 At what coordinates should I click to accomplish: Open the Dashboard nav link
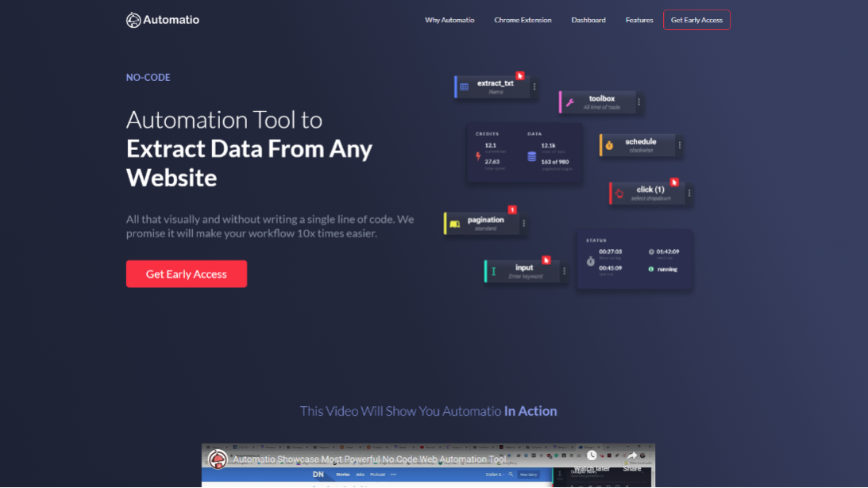588,20
